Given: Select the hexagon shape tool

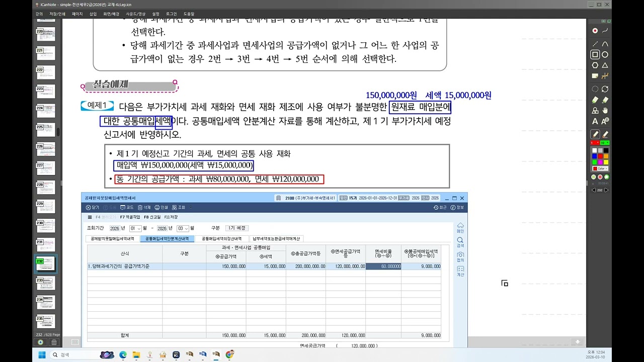Looking at the screenshot, I should (x=595, y=65).
